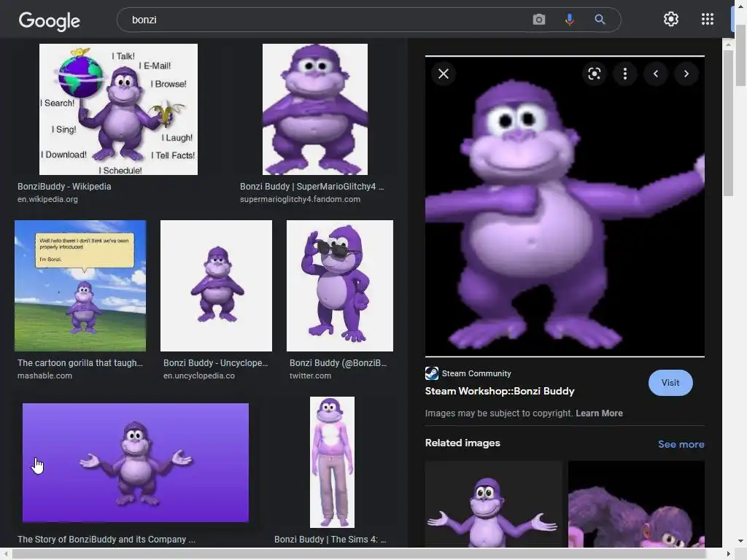The height and width of the screenshot is (560, 747).
Task: Click the Google logo
Action: (50, 20)
